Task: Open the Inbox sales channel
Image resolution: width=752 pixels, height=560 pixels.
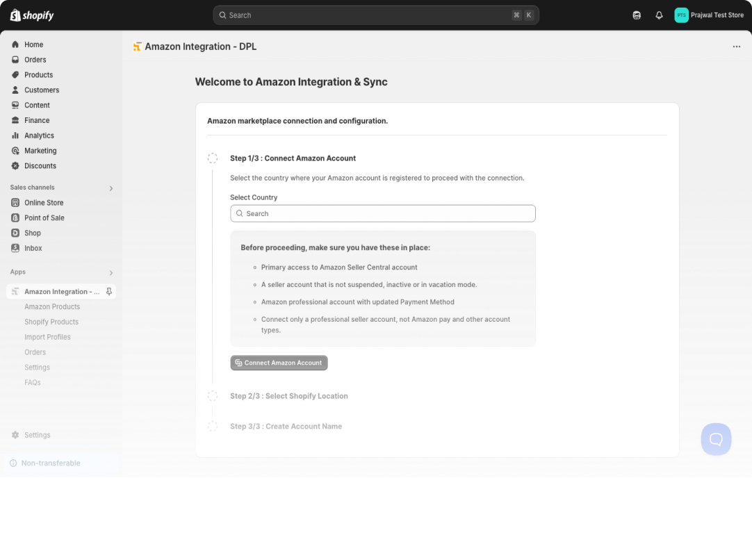Action: pos(33,248)
